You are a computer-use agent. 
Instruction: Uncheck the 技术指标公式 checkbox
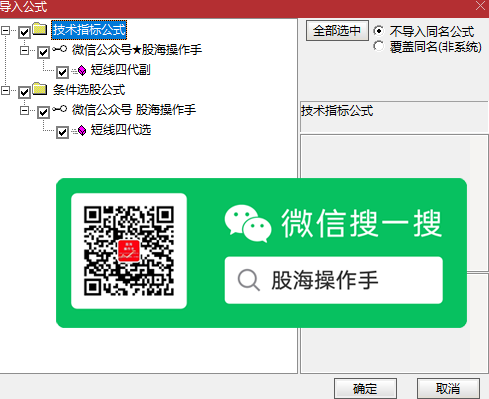[x=24, y=32]
